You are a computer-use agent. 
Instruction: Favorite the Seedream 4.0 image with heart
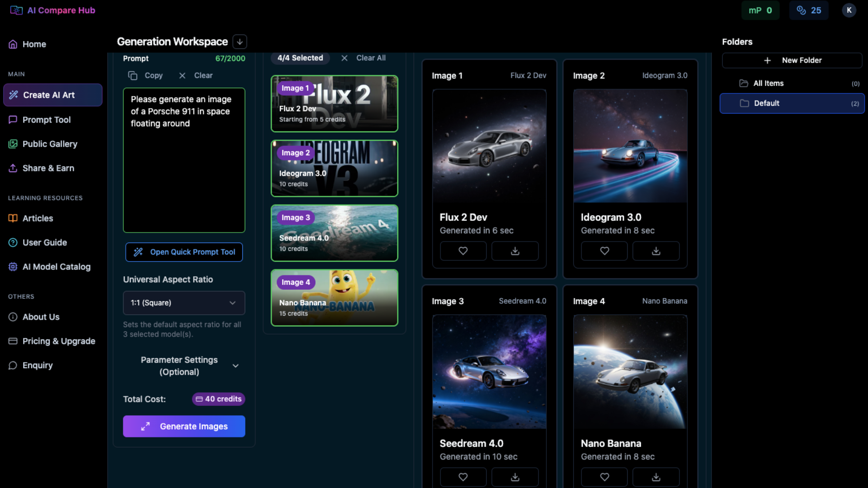point(463,477)
